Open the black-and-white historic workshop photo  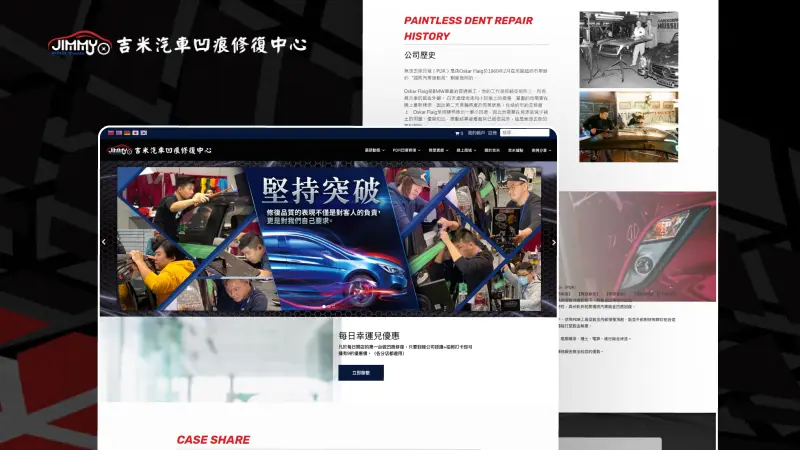(629, 49)
